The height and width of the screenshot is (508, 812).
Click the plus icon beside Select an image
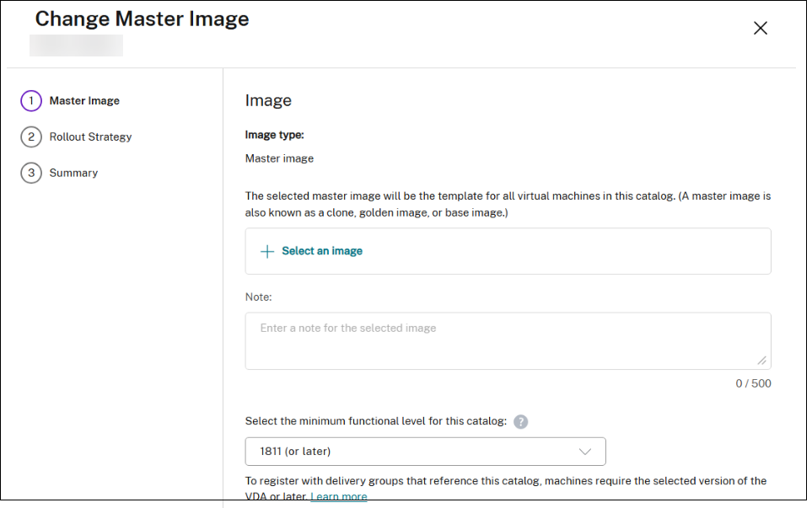click(267, 251)
